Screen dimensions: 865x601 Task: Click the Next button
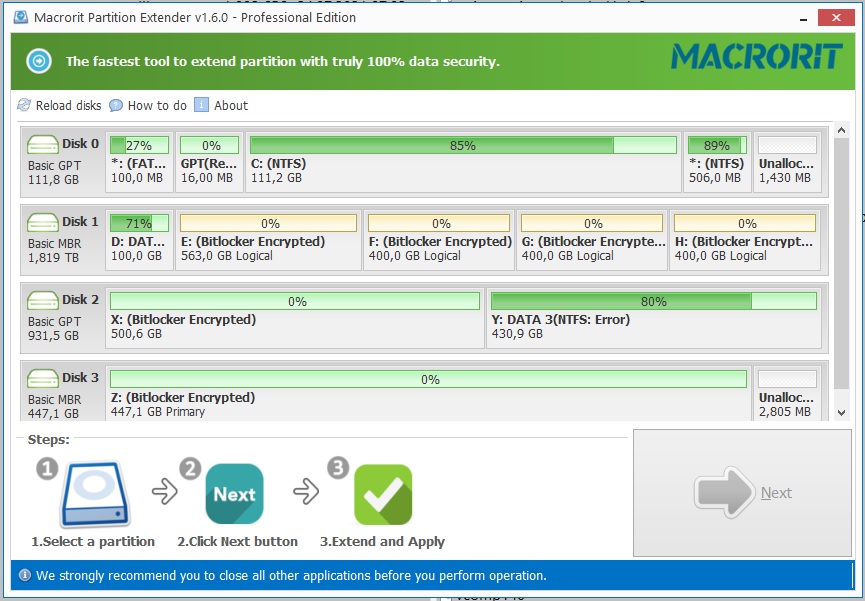(742, 493)
